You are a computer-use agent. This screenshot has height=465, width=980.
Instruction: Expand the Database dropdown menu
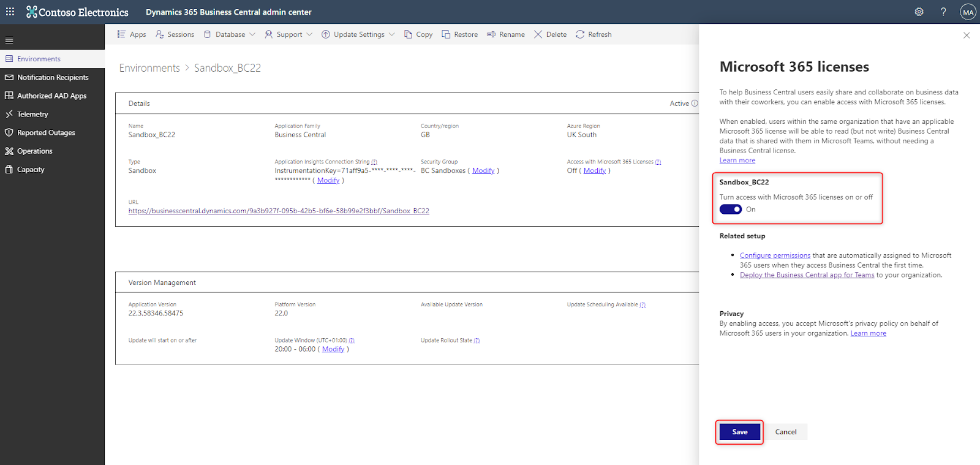point(230,34)
